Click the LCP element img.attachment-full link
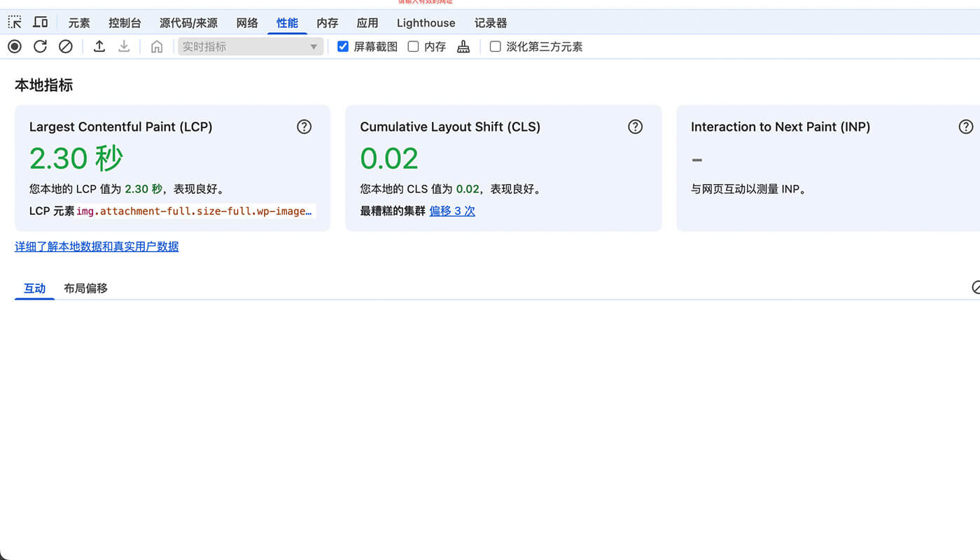This screenshot has width=980, height=560. pyautogui.click(x=195, y=211)
